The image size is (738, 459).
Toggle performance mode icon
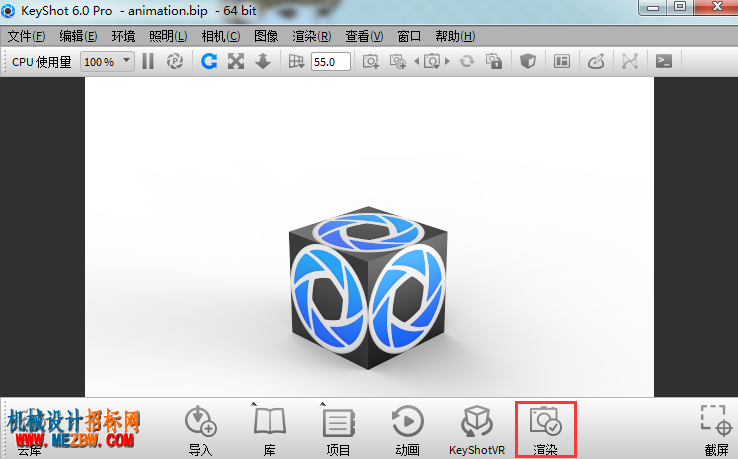coord(175,61)
